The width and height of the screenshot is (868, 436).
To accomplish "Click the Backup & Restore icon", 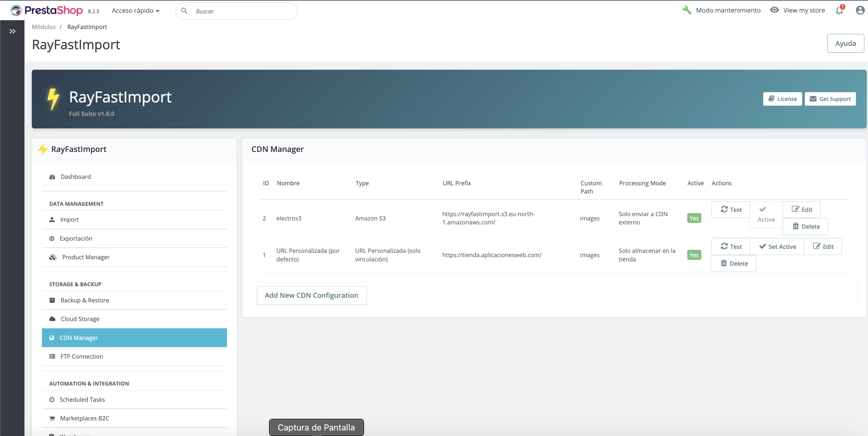I will pos(52,300).
